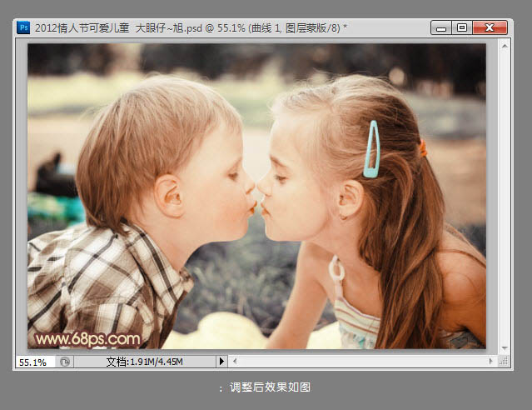Click the window resize grip corner
This screenshot has width=532, height=410.
pos(505,362)
